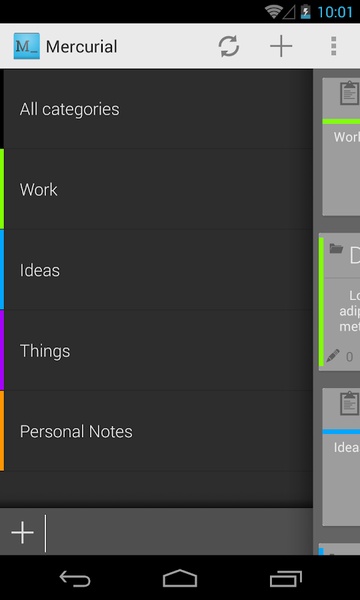
Task: Open the three-dot overflow menu
Action: tap(334, 46)
